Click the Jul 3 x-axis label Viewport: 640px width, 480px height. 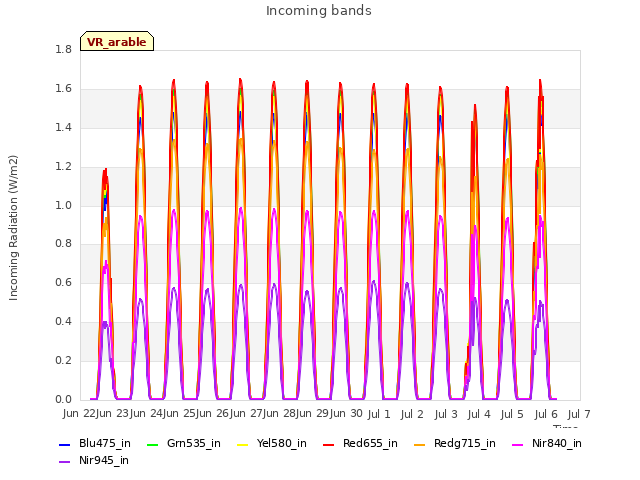(x=446, y=414)
